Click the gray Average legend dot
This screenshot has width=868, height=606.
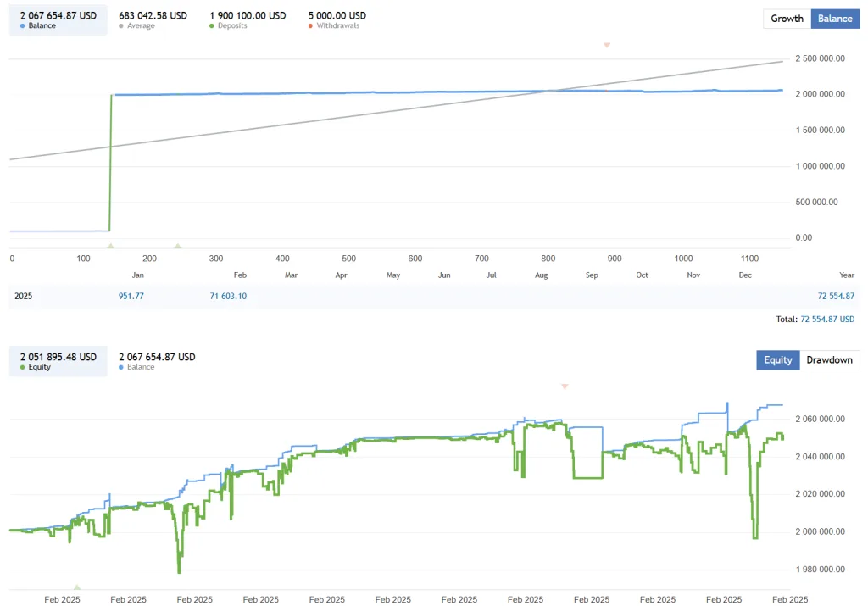123,24
